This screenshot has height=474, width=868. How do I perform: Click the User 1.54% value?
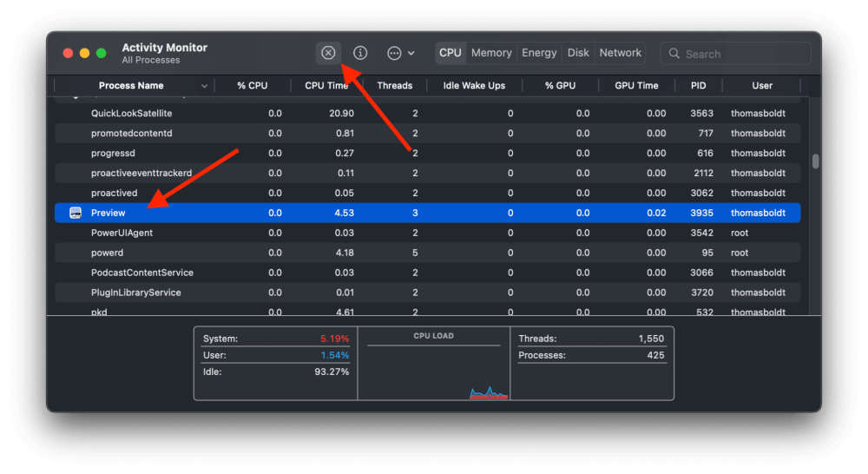click(335, 356)
